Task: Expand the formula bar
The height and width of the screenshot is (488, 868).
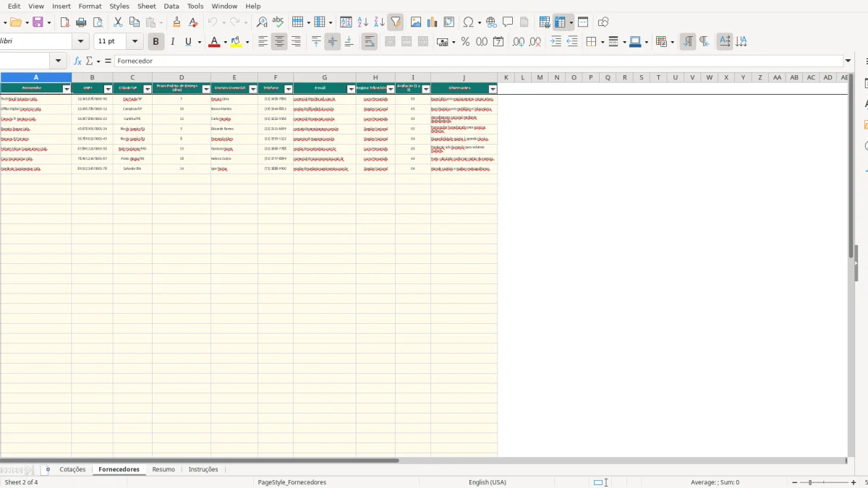Action: point(848,61)
